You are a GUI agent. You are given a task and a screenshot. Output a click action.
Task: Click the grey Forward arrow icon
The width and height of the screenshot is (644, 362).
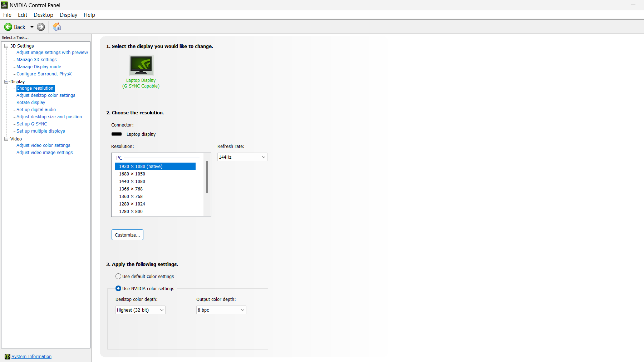point(41,27)
